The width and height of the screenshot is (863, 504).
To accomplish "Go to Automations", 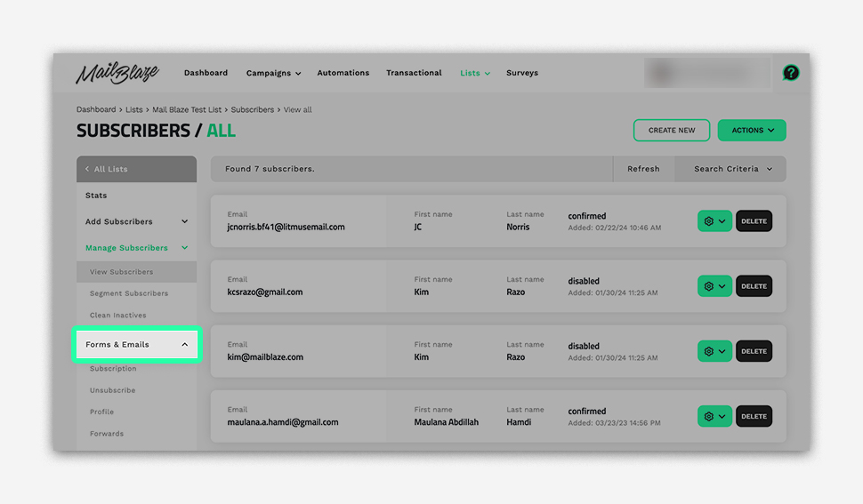I will [343, 73].
